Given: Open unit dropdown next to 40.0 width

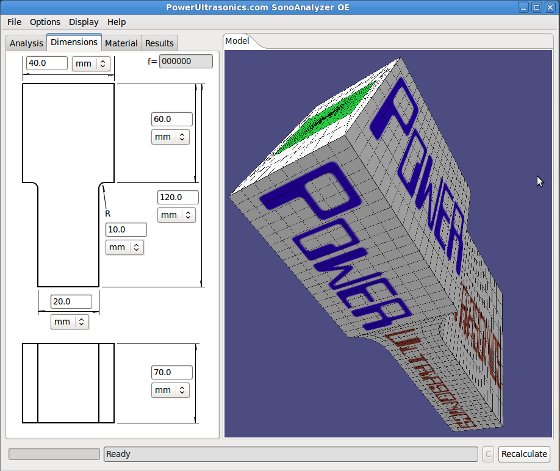Looking at the screenshot, I should pyautogui.click(x=91, y=64).
